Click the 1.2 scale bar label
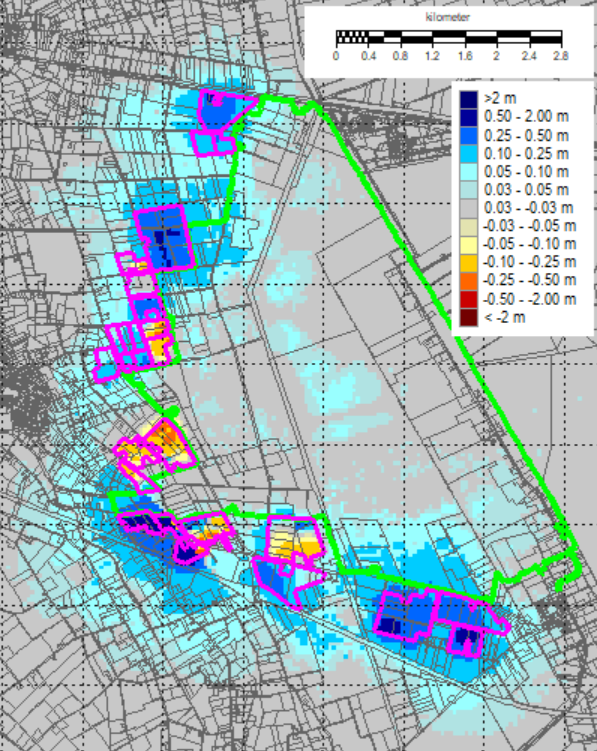Viewport: 597px width, 751px height. point(432,56)
